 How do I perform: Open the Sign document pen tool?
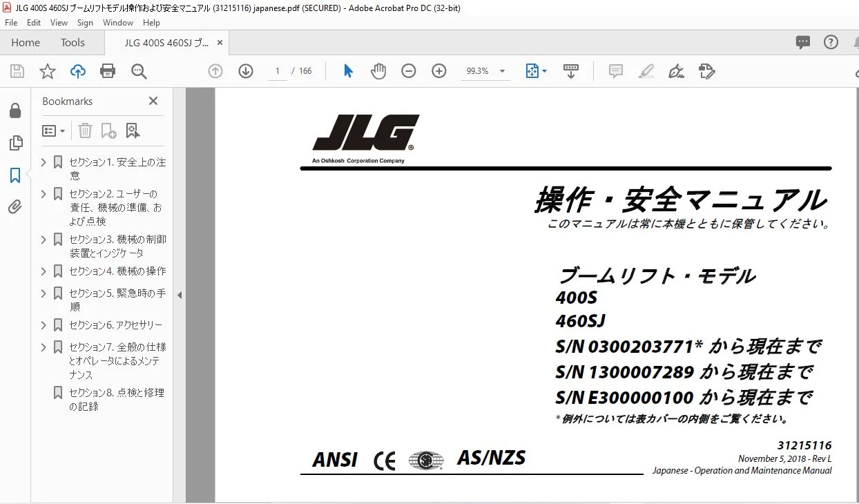[x=677, y=71]
